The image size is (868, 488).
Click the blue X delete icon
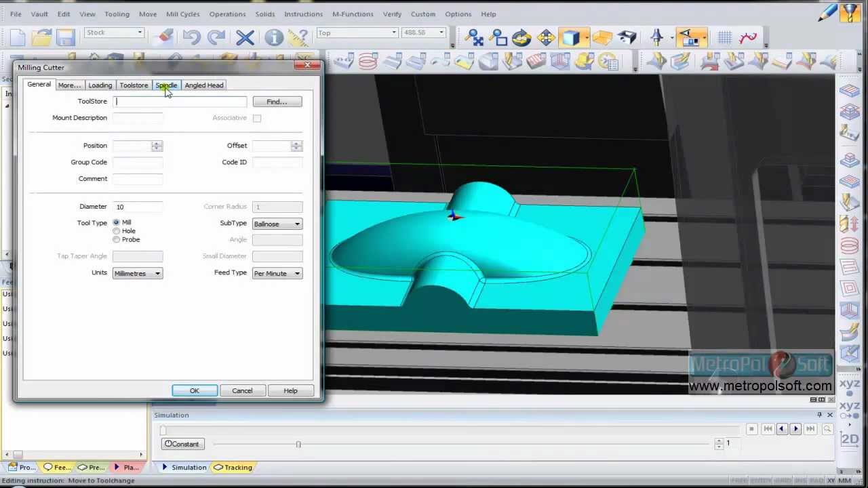pyautogui.click(x=245, y=38)
